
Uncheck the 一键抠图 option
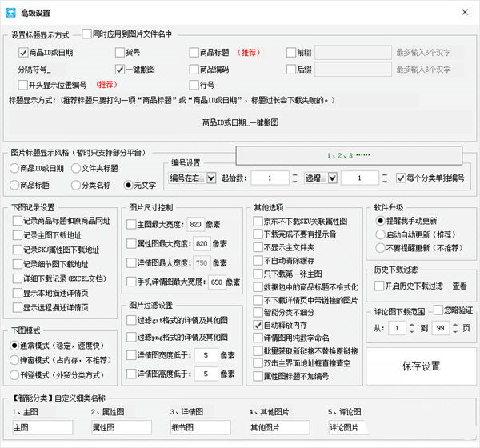[120, 70]
